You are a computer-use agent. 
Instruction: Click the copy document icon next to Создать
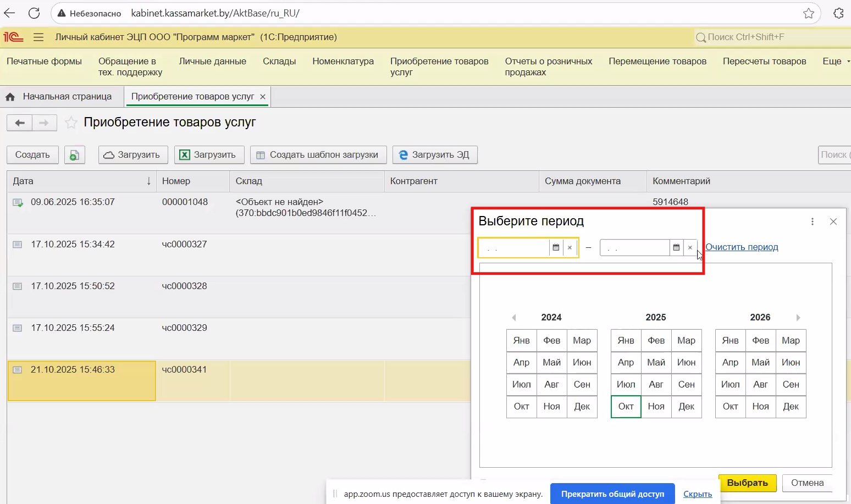[x=74, y=155]
